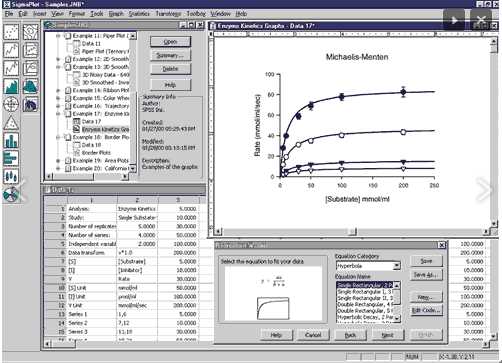Viewport: 502px width, 363px height.
Task: Open the Statistics menu
Action: [x=139, y=14]
